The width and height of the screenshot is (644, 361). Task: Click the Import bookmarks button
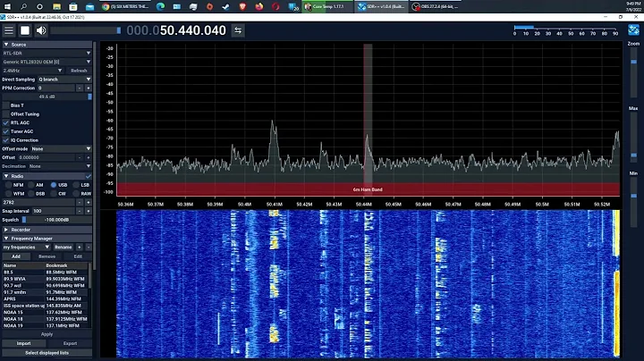23,343
